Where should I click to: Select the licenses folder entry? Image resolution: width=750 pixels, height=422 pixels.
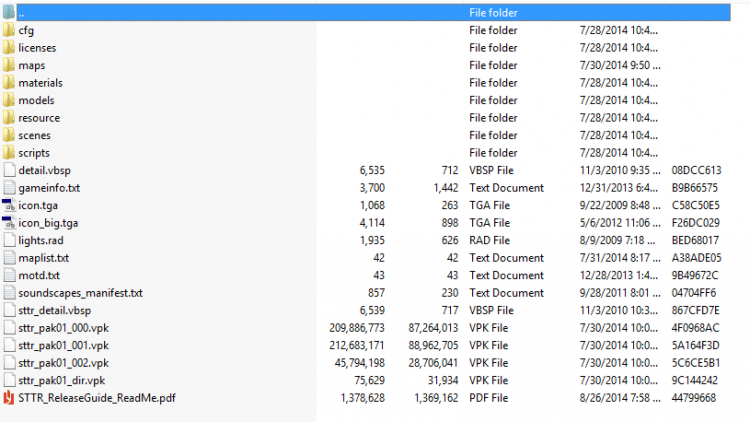(x=37, y=48)
